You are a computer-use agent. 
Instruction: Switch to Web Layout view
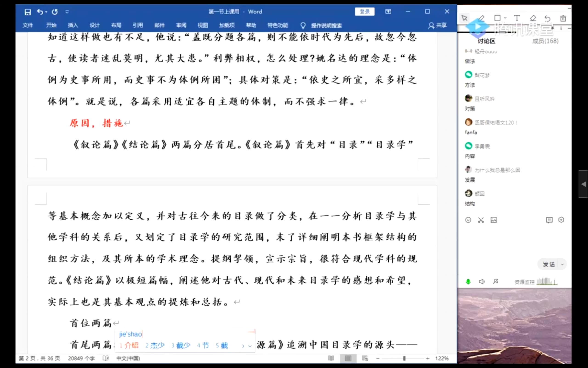pos(365,358)
